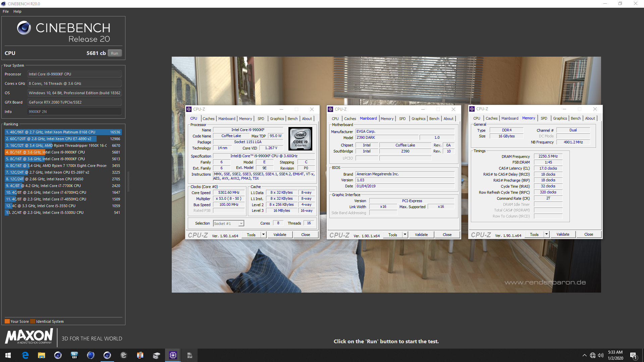
Task: Click the MAXON logo at the bottom left
Action: [x=29, y=336]
